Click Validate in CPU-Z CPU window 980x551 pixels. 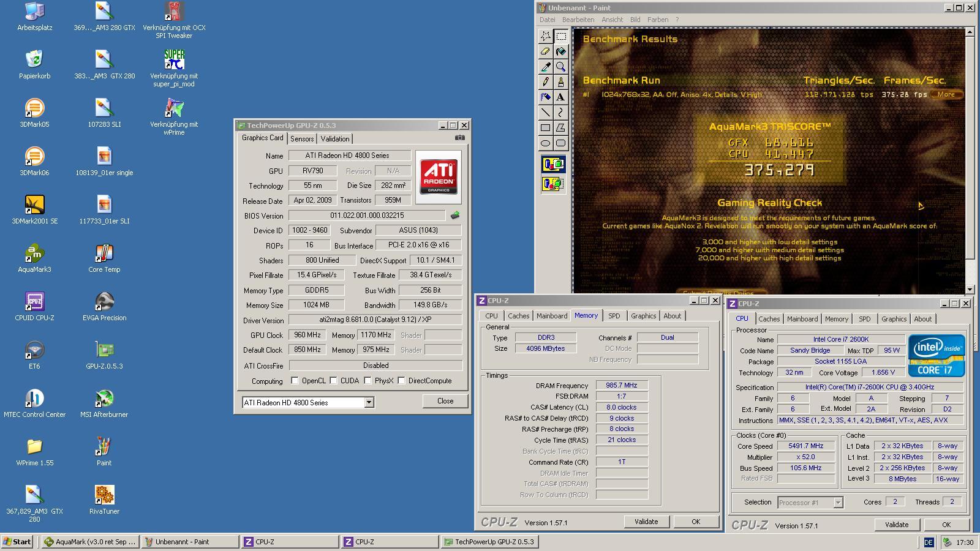[897, 525]
